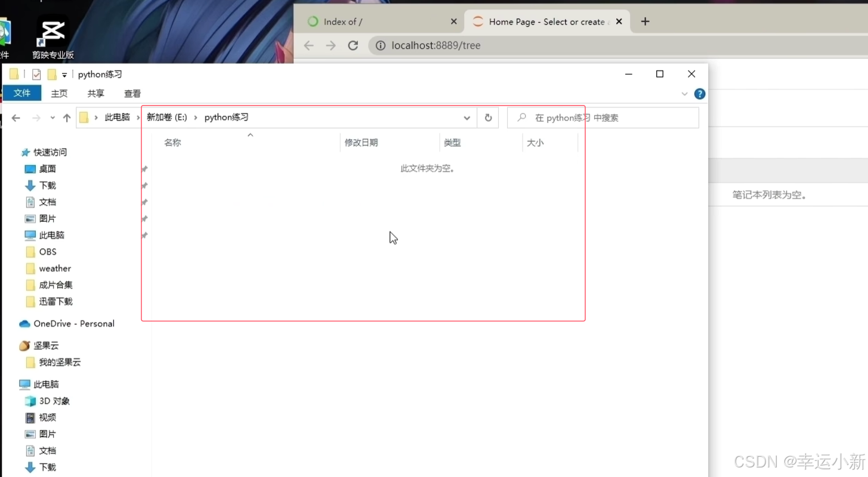
Task: Open 成片合集 folder in navigation pane
Action: (55, 285)
